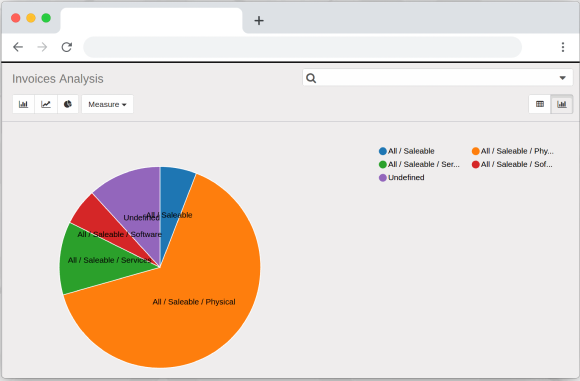Switch to line chart mode

[46, 104]
